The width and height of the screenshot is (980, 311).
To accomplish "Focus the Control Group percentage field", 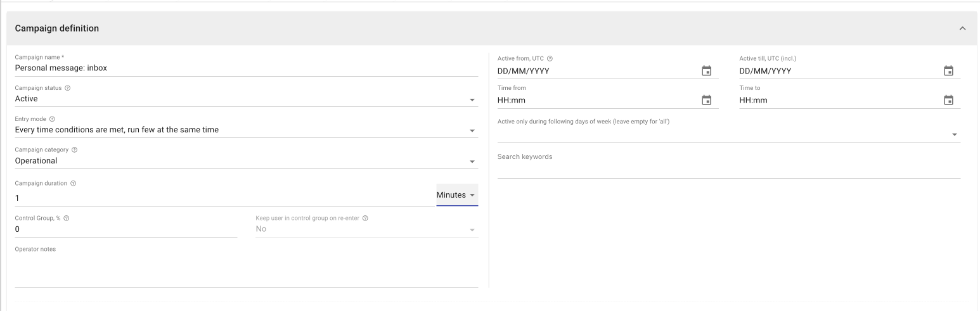I will click(126, 229).
